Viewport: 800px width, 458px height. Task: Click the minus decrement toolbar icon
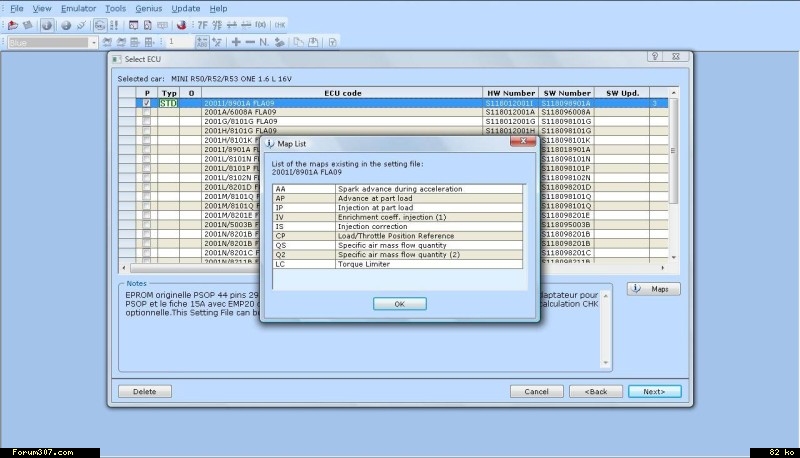(250, 42)
